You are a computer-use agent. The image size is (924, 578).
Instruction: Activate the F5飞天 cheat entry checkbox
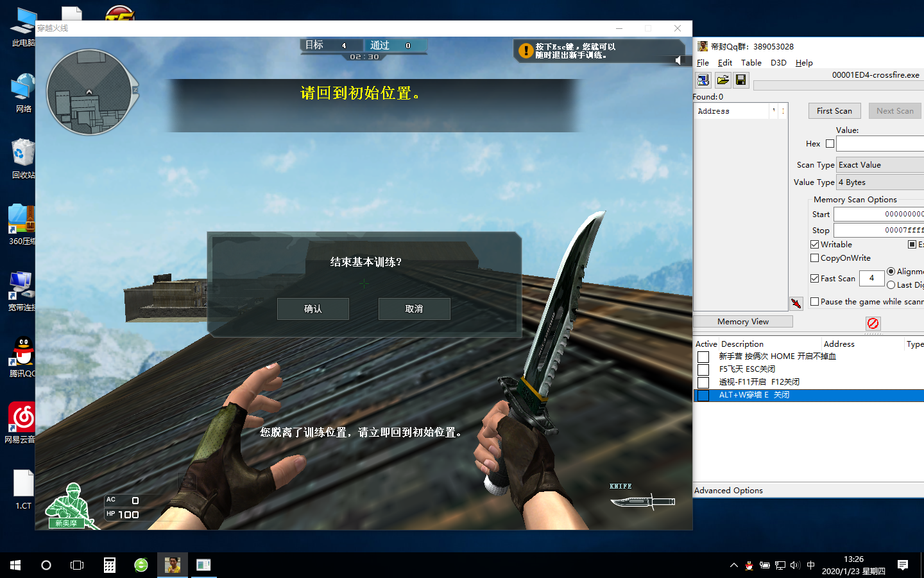[703, 370]
